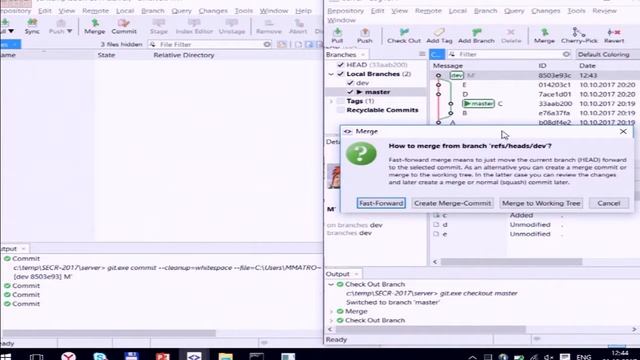Click Add Tag toolbar icon
Image resolution: width=640 pixels, height=360 pixels.
point(439,36)
